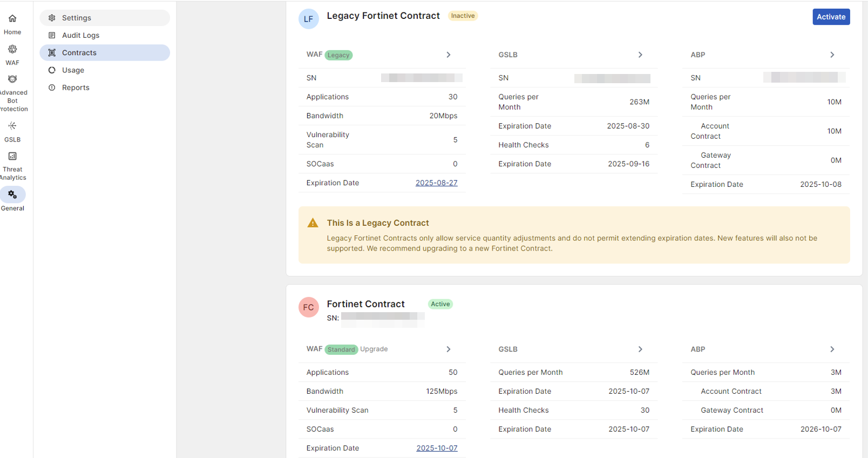Expand the Legacy contract ABP chevron

click(832, 55)
